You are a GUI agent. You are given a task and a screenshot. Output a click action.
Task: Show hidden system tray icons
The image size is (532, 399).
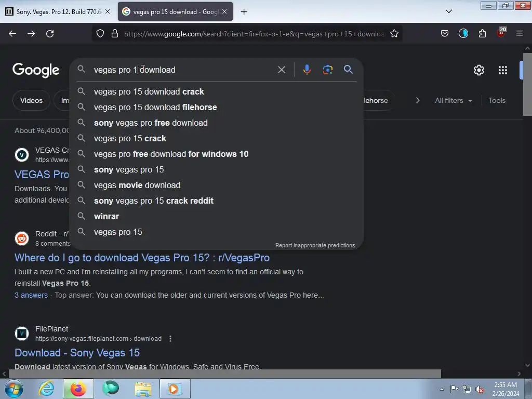pos(442,389)
